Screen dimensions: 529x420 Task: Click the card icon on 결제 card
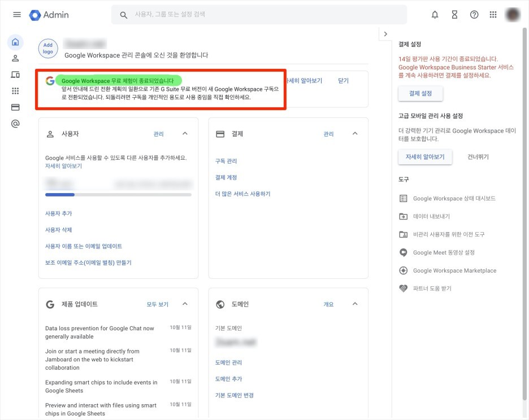[x=220, y=134]
